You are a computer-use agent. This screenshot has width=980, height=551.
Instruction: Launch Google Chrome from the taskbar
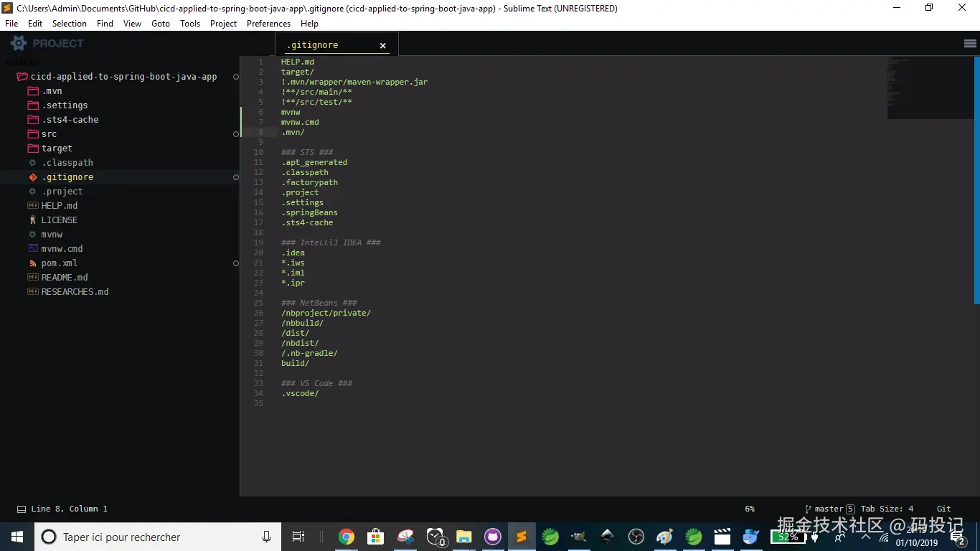(x=347, y=537)
